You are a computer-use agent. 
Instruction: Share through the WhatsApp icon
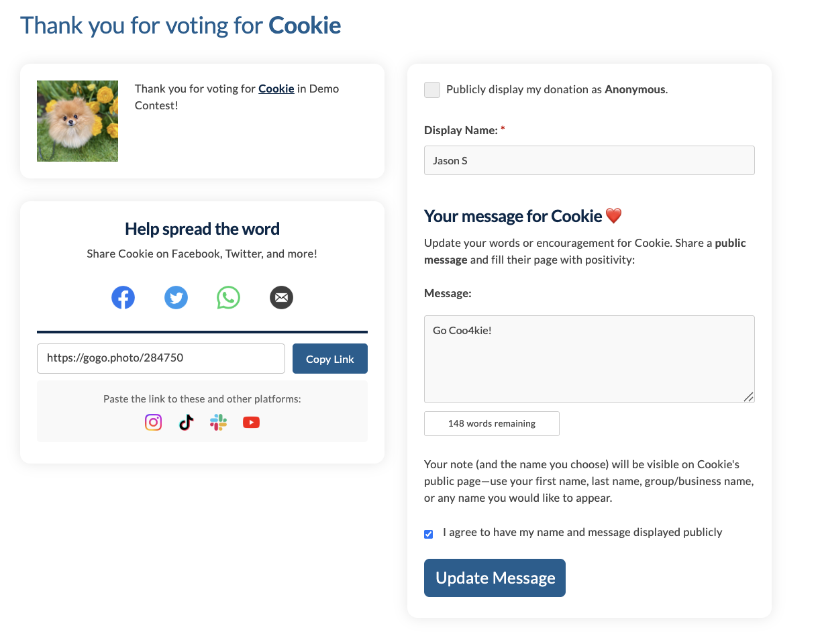(x=228, y=297)
